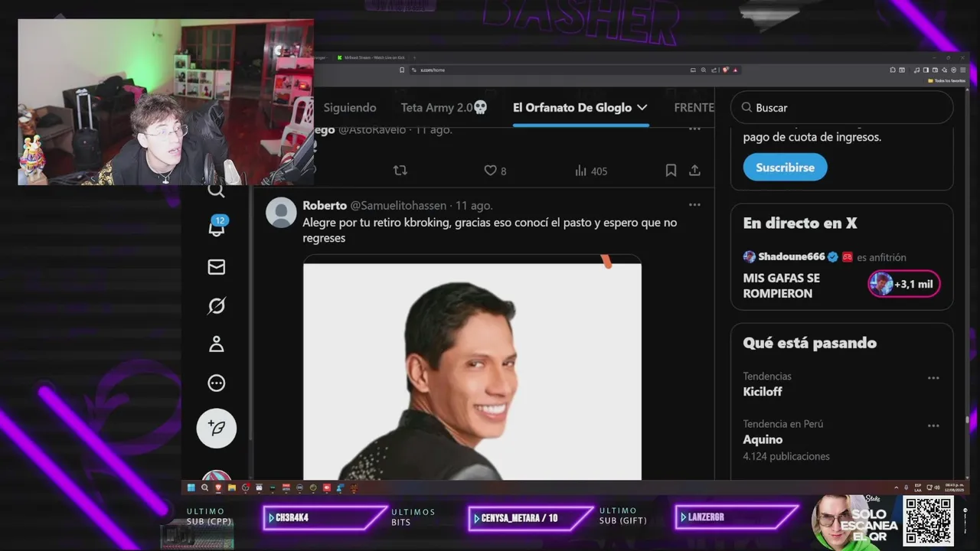Switch to the FRENTE tab
Image resolution: width=980 pixels, height=551 pixels.
pos(694,108)
